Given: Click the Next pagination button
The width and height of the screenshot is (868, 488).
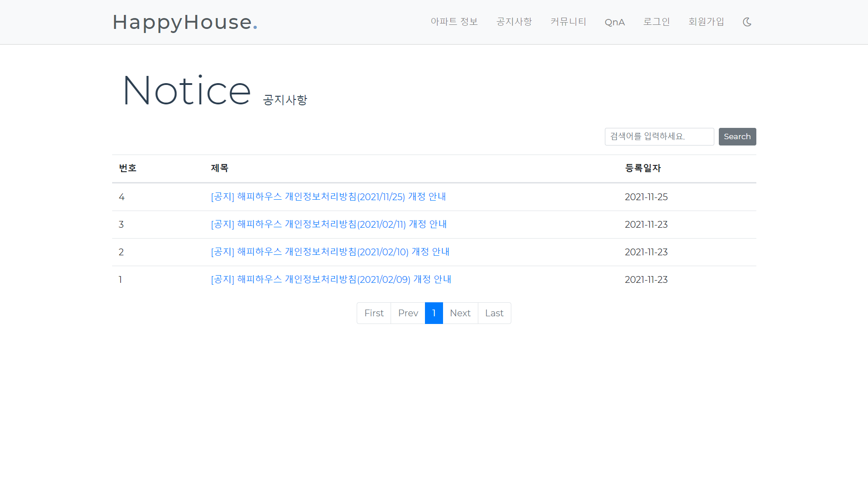Looking at the screenshot, I should [x=460, y=313].
